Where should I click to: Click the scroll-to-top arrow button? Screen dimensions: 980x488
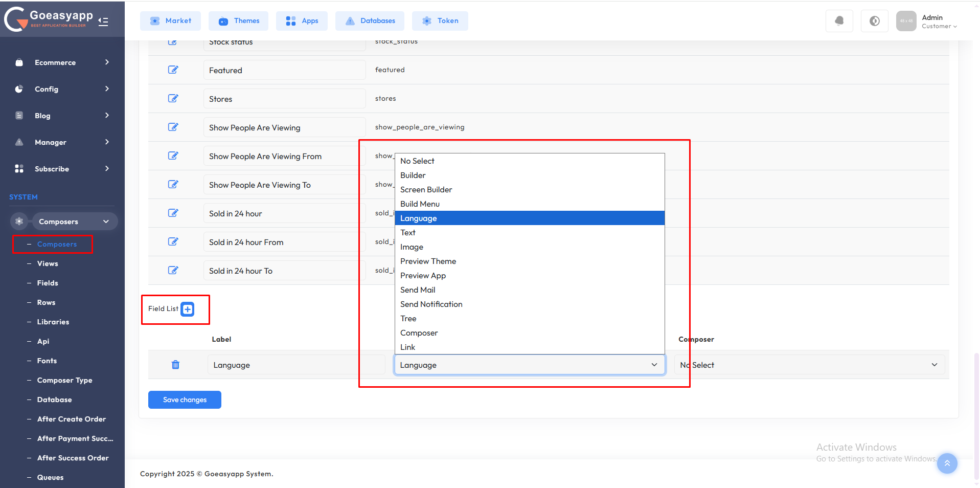947,463
